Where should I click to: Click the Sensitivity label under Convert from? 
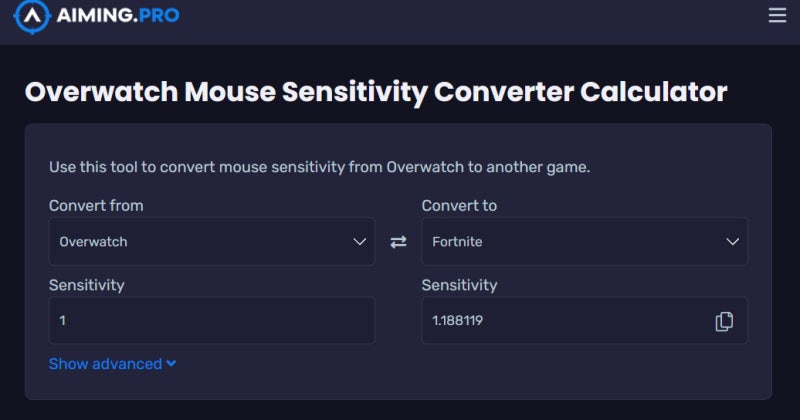[86, 285]
